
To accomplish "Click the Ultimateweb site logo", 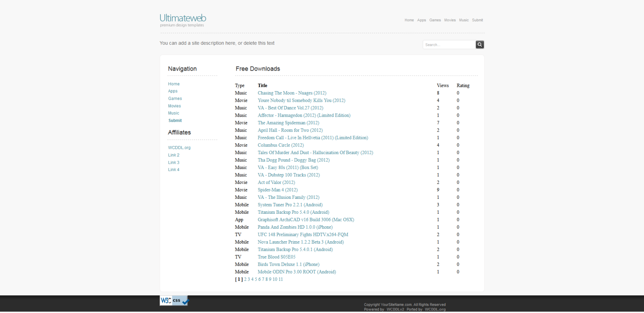I will [183, 18].
